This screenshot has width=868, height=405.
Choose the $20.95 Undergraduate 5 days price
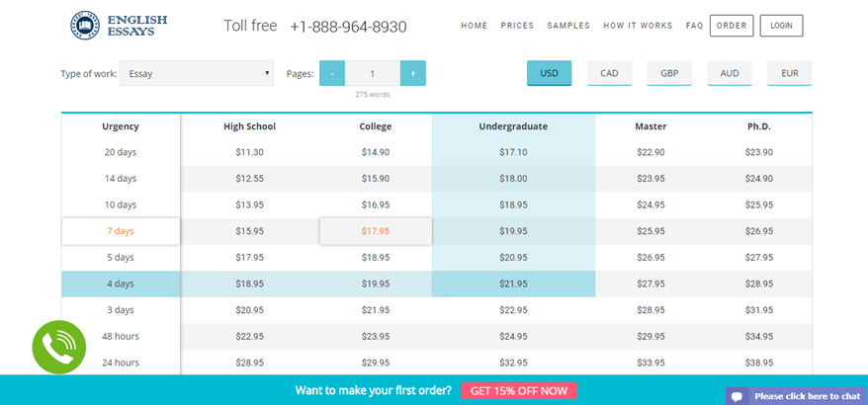pyautogui.click(x=513, y=257)
